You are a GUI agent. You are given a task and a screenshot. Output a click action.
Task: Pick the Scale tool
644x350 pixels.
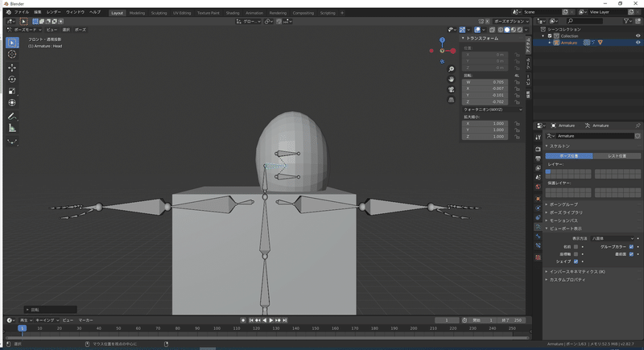click(12, 91)
